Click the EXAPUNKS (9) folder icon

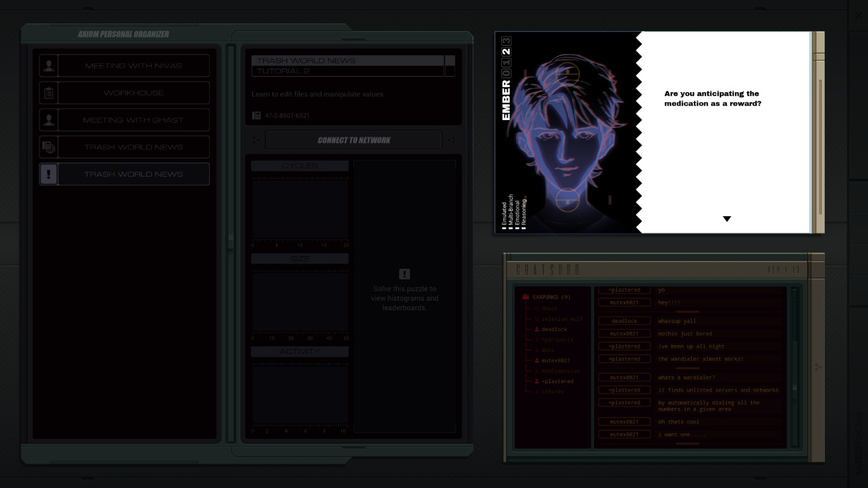pos(526,297)
